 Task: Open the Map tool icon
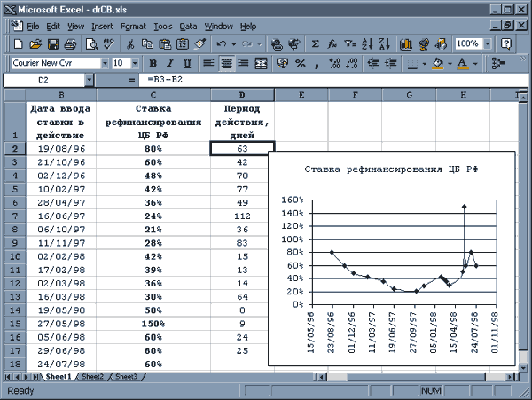tap(424, 43)
